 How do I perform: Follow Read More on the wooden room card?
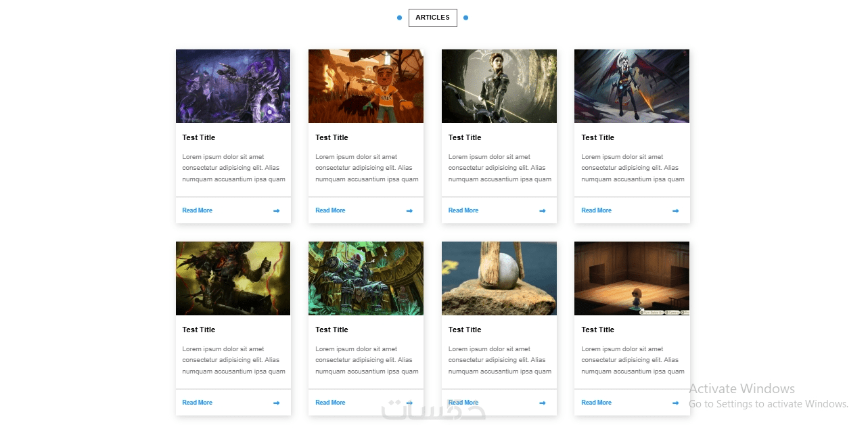[597, 403]
